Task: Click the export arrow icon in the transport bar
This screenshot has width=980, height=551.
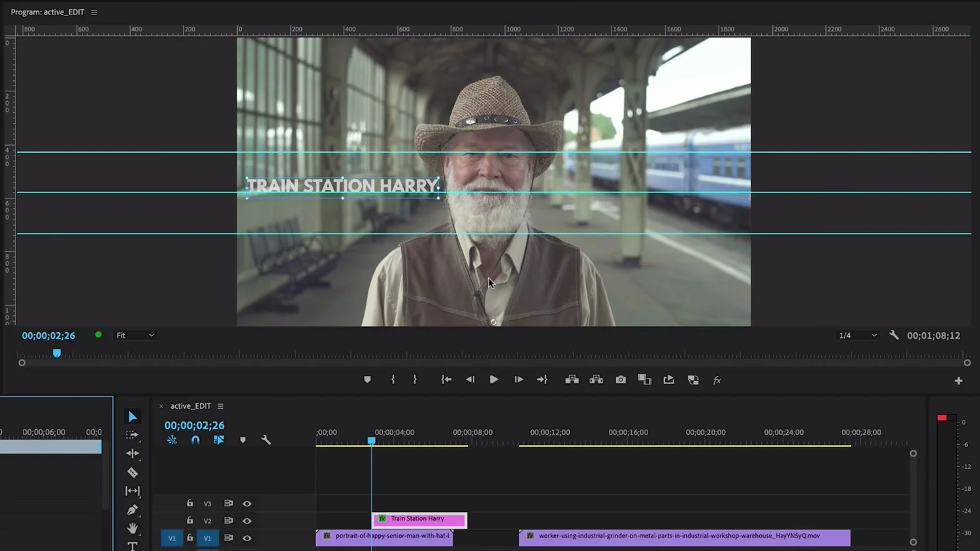Action: [x=668, y=379]
